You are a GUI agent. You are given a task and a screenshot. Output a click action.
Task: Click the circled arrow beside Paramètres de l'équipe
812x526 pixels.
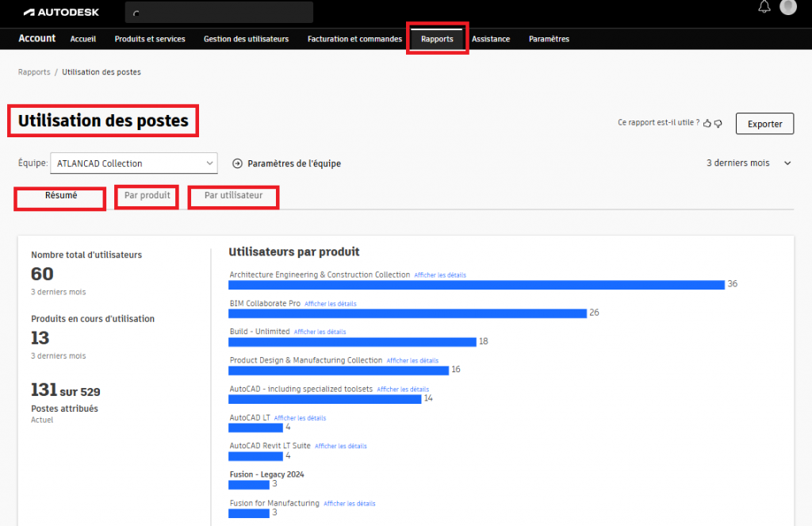click(x=237, y=163)
